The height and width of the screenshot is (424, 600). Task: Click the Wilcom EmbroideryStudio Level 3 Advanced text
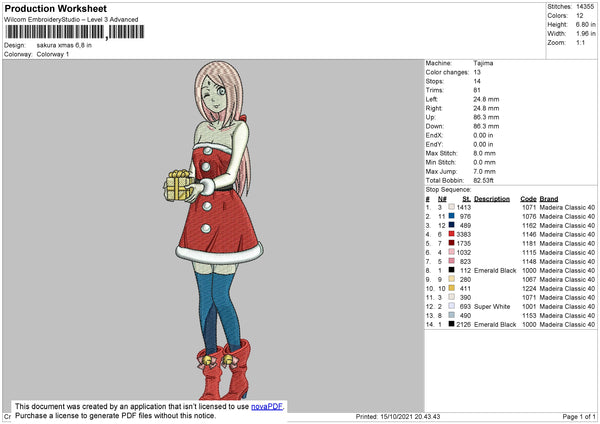[71, 20]
